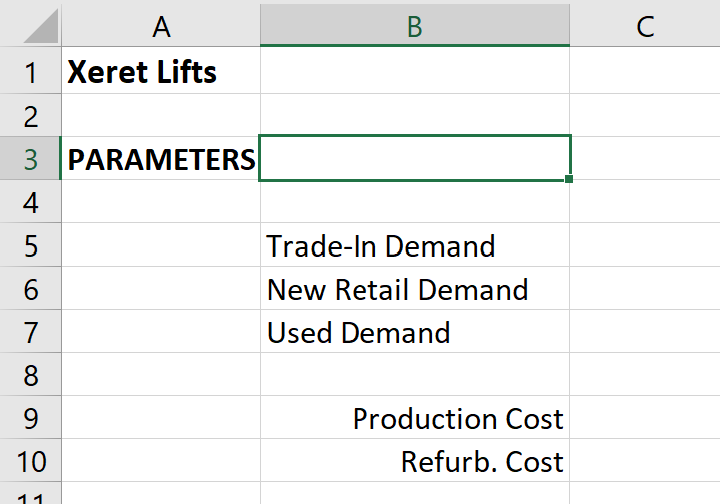Select row 4 header

tap(30, 202)
